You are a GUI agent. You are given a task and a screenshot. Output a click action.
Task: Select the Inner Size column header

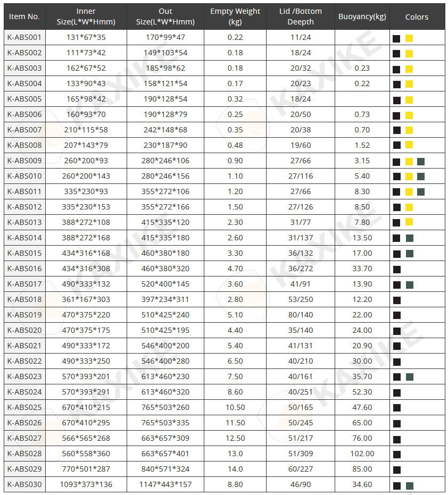point(86,16)
